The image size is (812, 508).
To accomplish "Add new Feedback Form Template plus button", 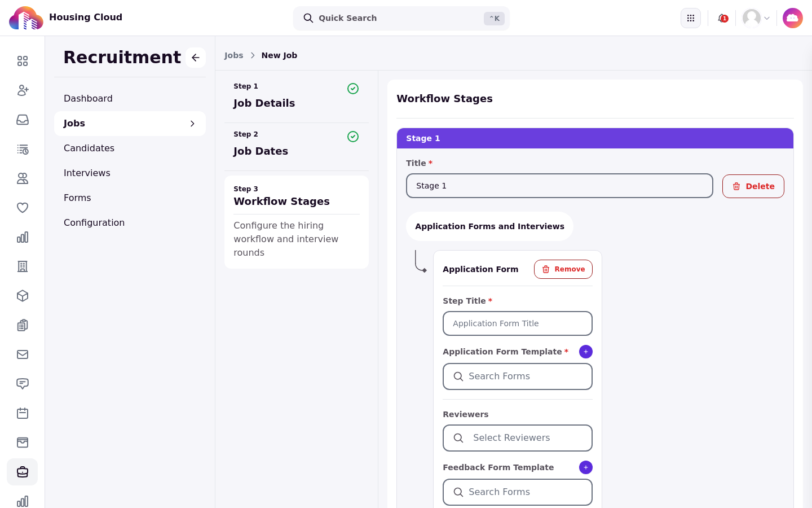I will 586,467.
